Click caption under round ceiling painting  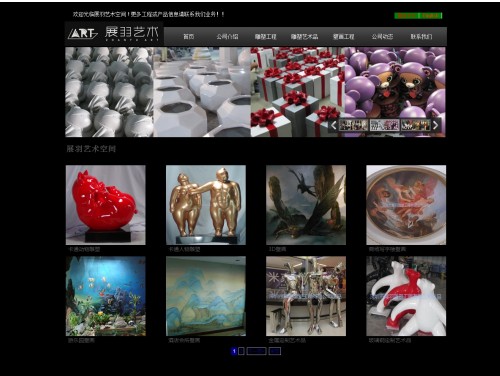click(387, 249)
